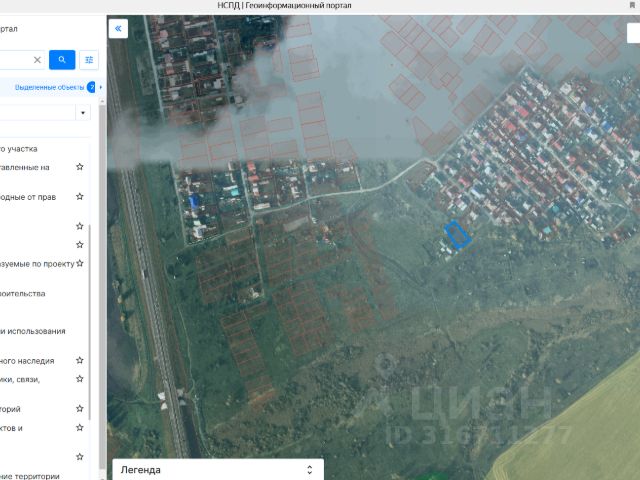Star the 'ики, связи,' layer
The height and width of the screenshot is (480, 640).
(80, 379)
